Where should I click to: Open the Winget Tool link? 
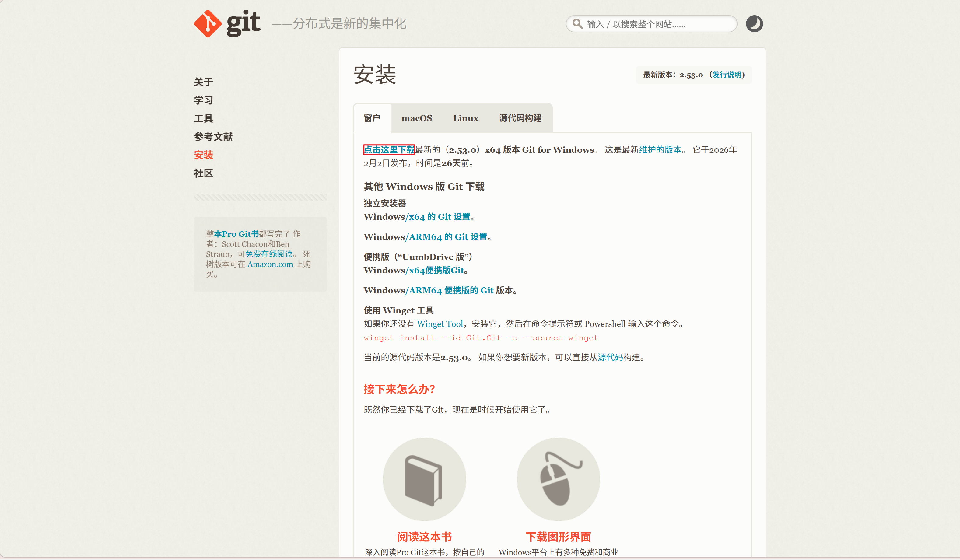pyautogui.click(x=440, y=324)
